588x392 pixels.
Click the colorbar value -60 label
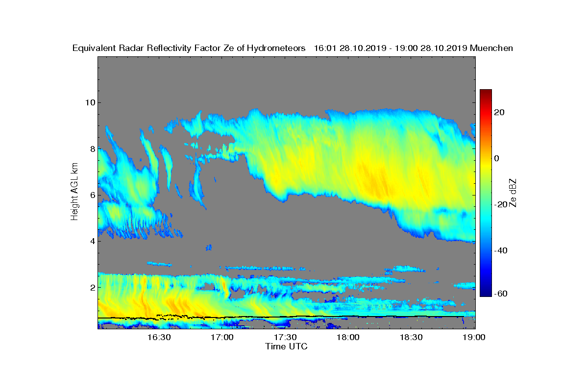pos(501,293)
